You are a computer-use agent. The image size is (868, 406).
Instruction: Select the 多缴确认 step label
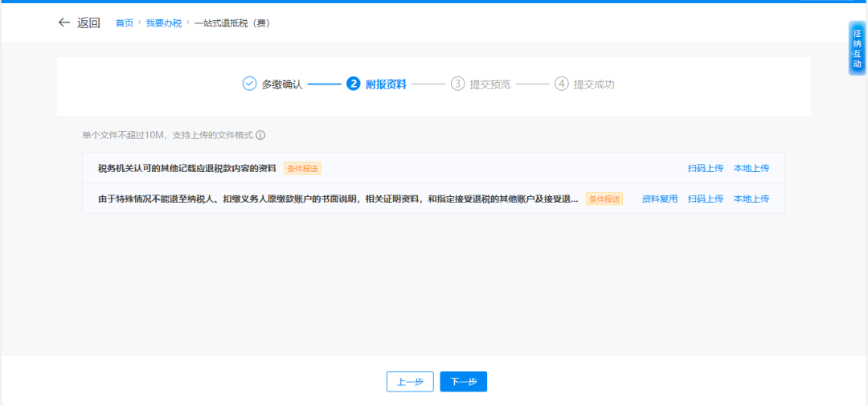(282, 84)
